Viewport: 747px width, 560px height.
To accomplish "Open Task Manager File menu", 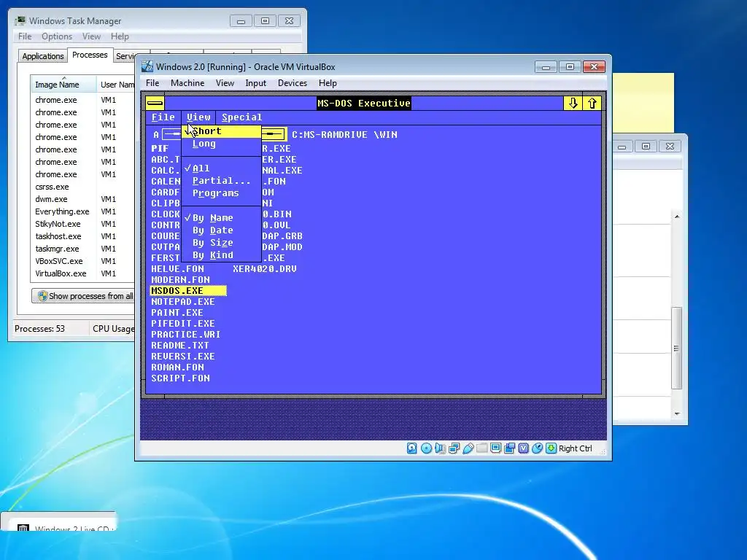I will 25,36.
